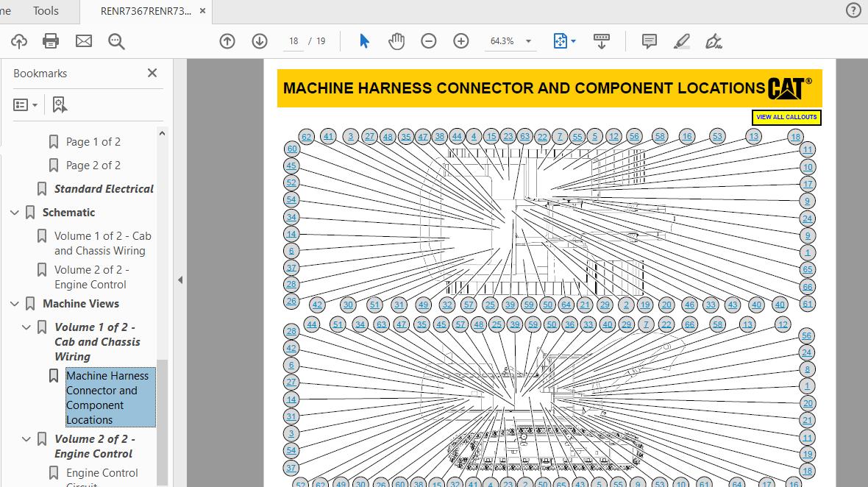
Task: Click the upload to cloud icon
Action: point(19,41)
